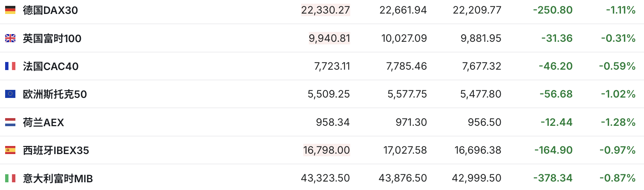Click the FTSE 100 price 9,940.81
Viewport: 644px width, 190px height.
[x=329, y=38]
